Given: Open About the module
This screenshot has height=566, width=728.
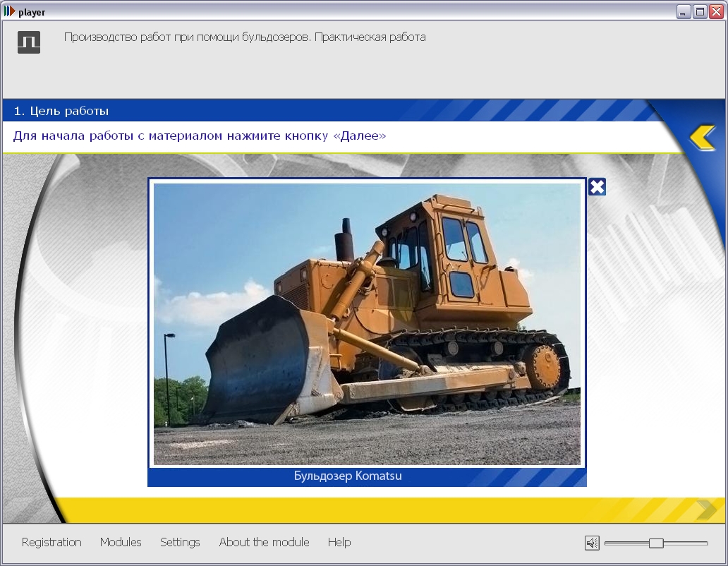Looking at the screenshot, I should click(x=264, y=542).
